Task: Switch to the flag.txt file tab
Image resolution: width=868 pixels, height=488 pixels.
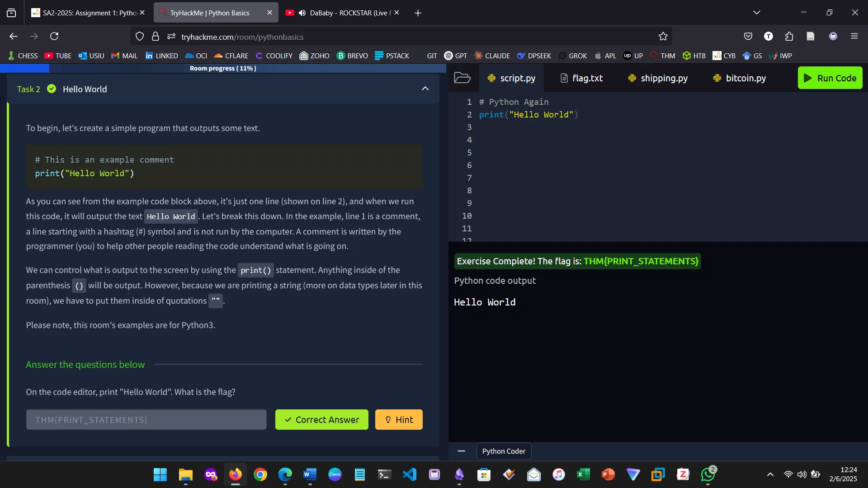Action: tap(581, 78)
